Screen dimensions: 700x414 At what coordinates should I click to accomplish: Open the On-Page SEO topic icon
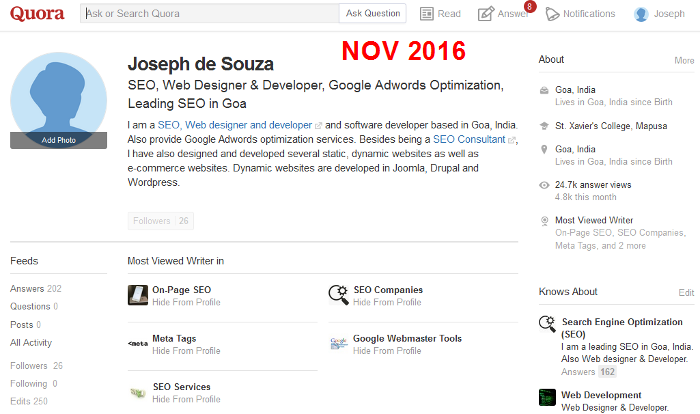click(x=138, y=295)
